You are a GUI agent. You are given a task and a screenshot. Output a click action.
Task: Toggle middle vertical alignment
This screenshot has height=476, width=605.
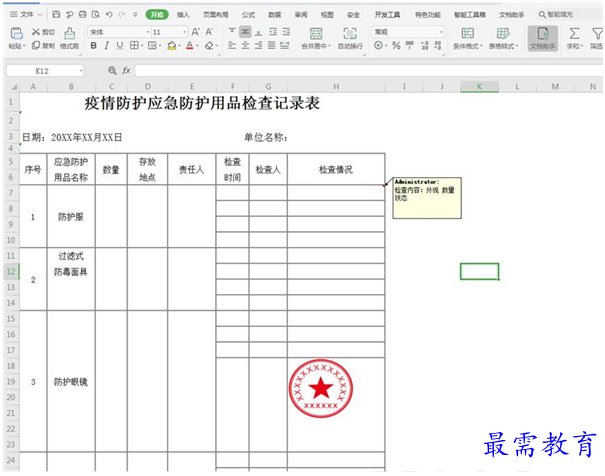[245, 32]
